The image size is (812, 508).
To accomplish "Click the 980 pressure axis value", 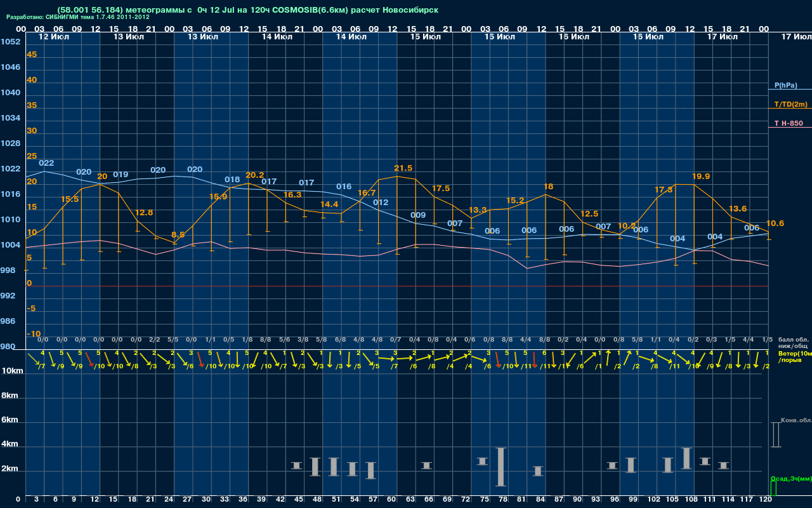I will [8, 347].
